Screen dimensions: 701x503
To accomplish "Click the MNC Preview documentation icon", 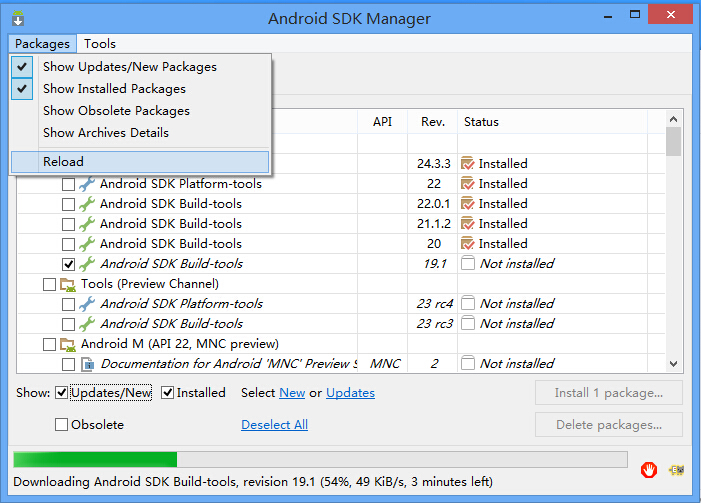I will click(x=87, y=364).
